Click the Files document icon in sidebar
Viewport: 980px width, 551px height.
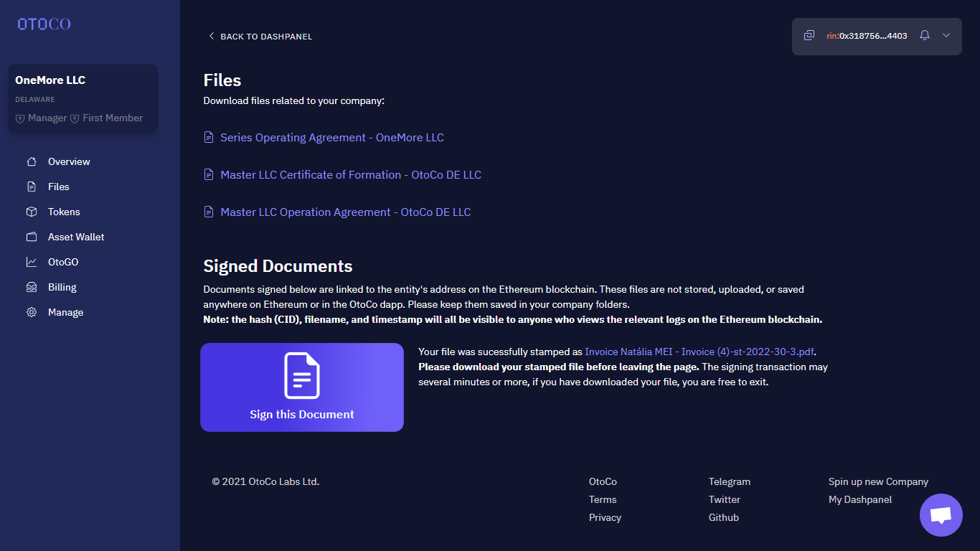pyautogui.click(x=32, y=187)
